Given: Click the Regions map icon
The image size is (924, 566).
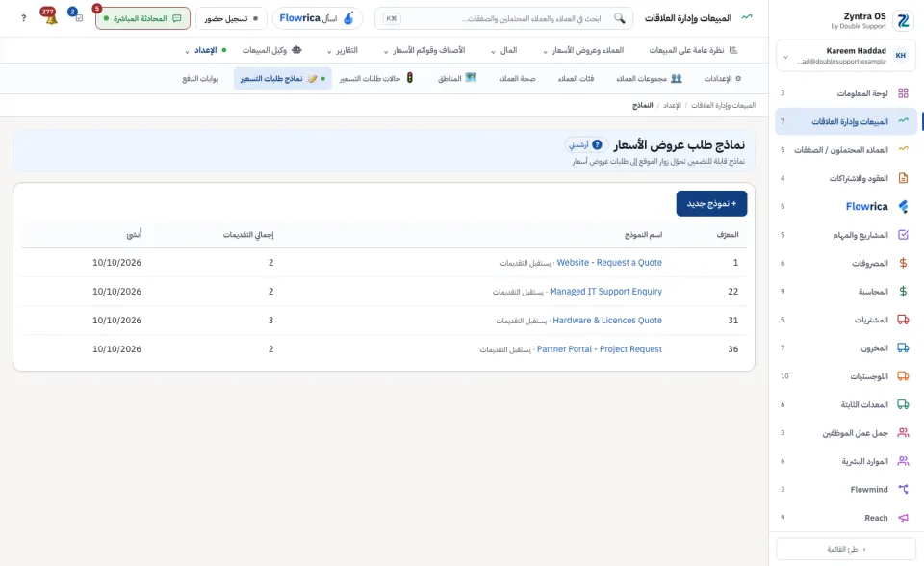Looking at the screenshot, I should tap(471, 78).
